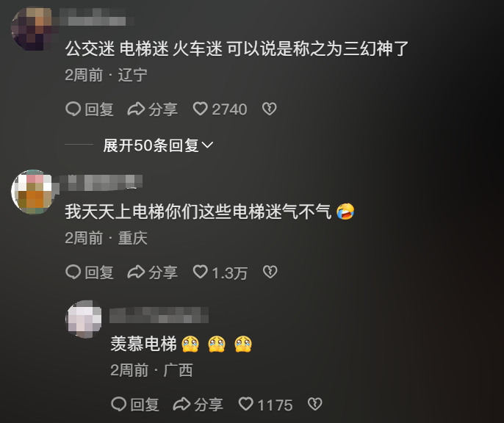The image size is (504, 423).
Task: Share the 羡慕电梯 reply from 广西
Action: pos(198,405)
